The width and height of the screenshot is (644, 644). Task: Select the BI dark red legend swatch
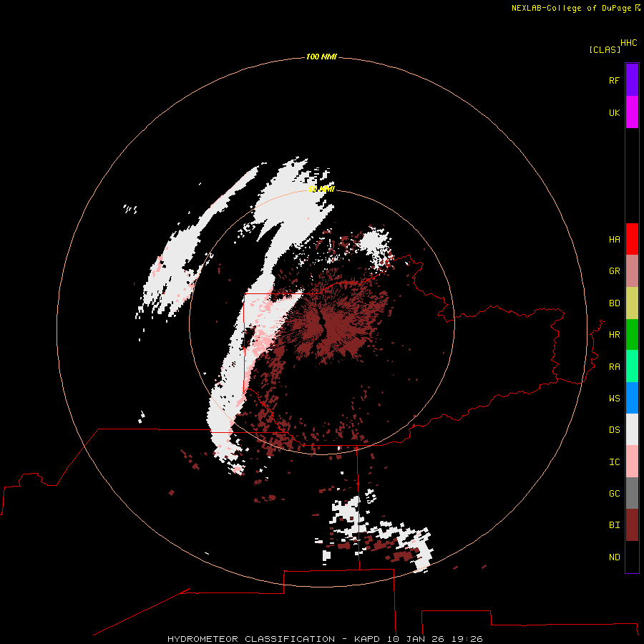pyautogui.click(x=632, y=525)
